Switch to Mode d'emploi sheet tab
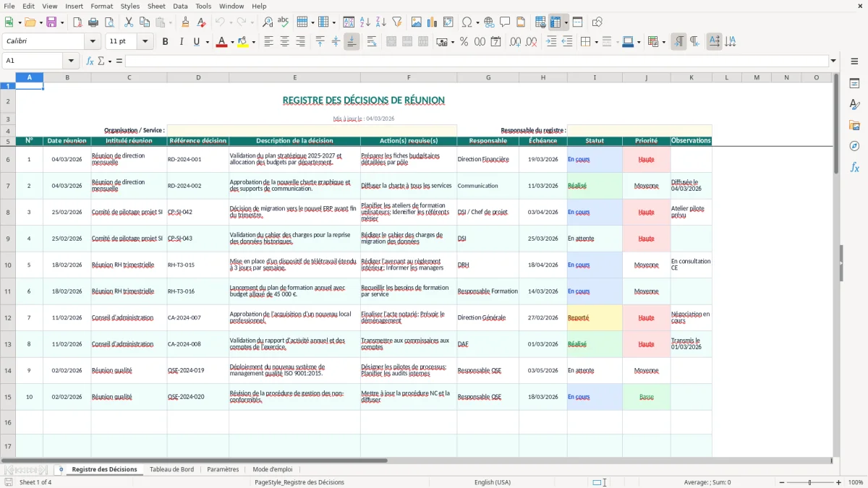Viewport: 868px width, 488px height. coord(273,469)
